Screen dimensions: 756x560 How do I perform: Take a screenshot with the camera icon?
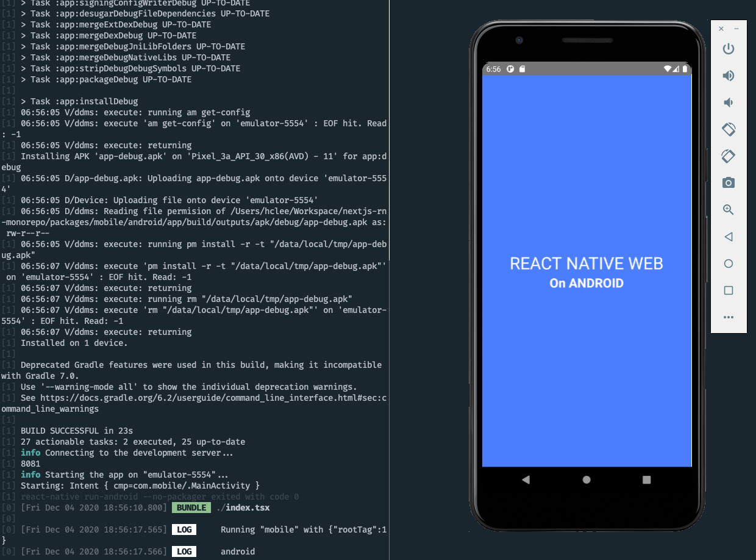tap(728, 183)
